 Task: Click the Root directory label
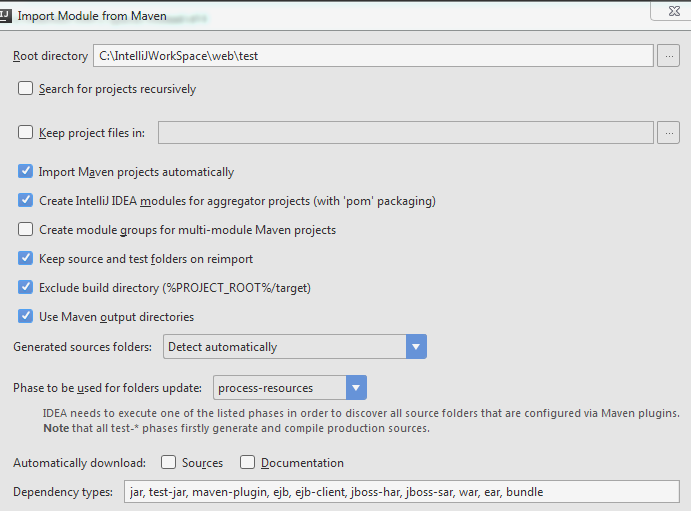click(x=50, y=56)
